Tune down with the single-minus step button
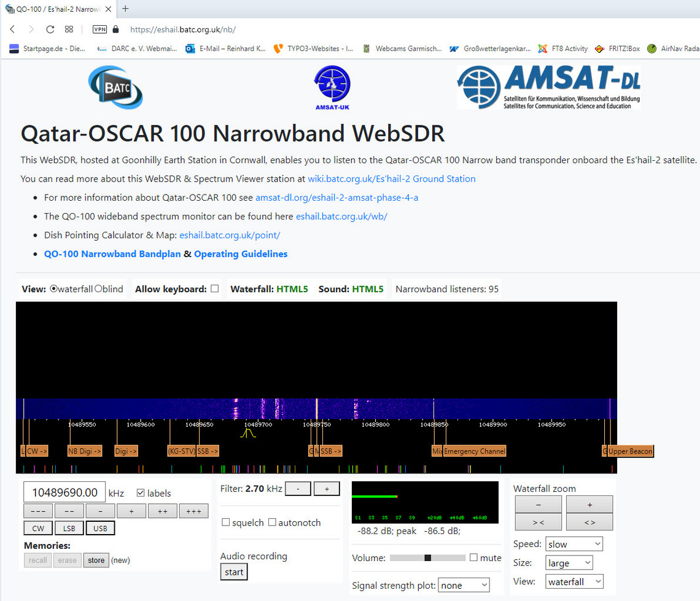 coord(100,511)
